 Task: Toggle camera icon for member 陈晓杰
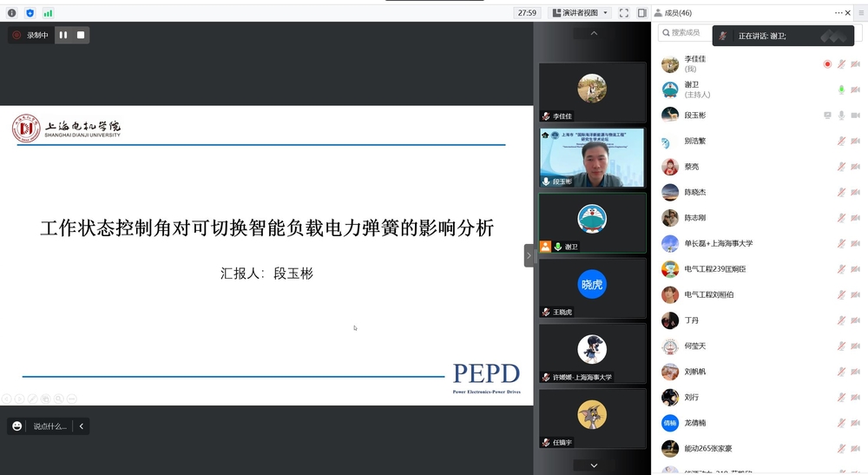855,192
